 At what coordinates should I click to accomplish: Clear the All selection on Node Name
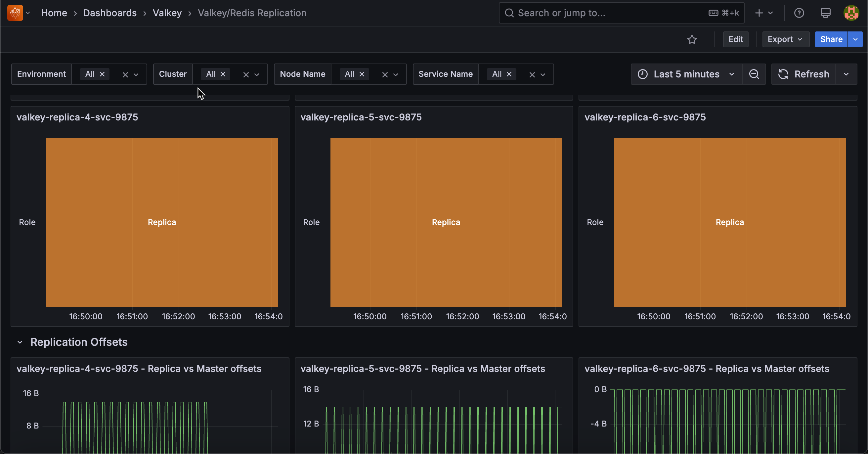(x=362, y=74)
